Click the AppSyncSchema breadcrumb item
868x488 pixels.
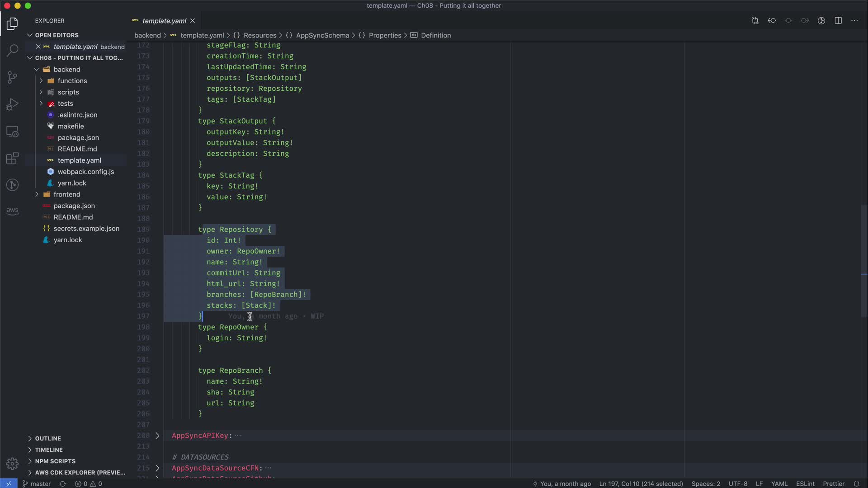point(322,35)
